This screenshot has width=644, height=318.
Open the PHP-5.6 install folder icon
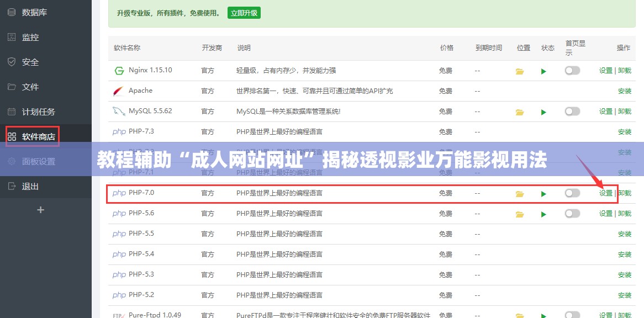(x=520, y=214)
